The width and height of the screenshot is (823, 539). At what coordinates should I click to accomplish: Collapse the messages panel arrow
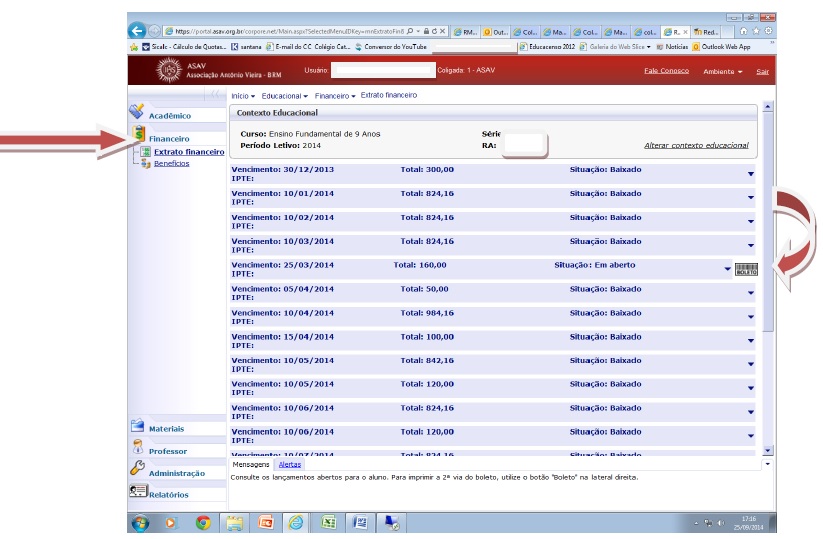click(767, 464)
